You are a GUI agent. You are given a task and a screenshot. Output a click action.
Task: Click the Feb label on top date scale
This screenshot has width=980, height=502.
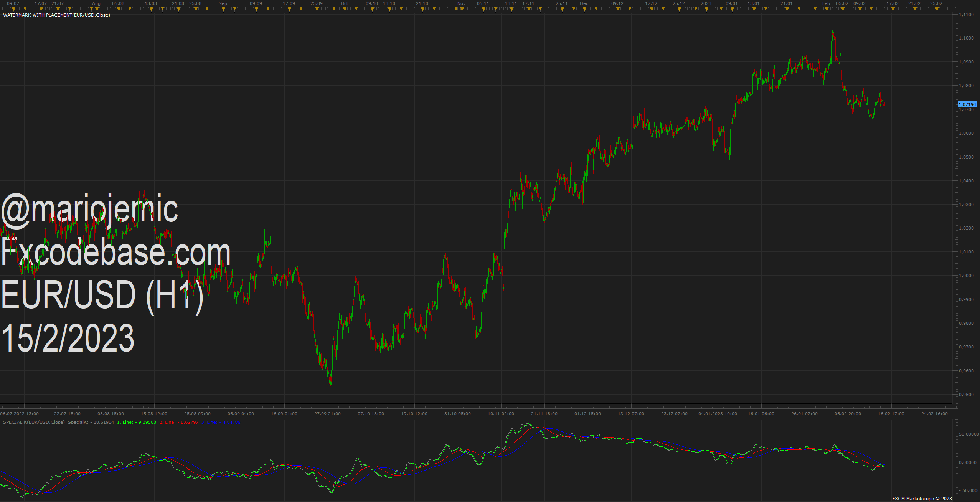[826, 3]
